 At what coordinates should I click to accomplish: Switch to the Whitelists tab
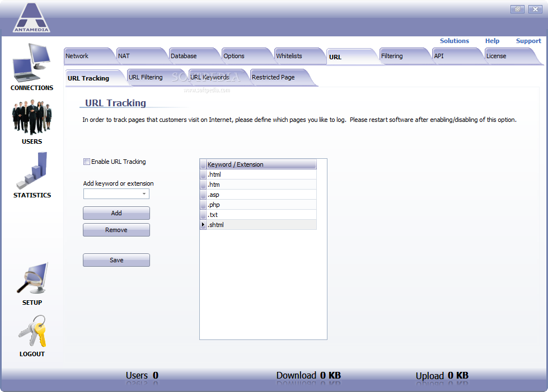coord(299,56)
